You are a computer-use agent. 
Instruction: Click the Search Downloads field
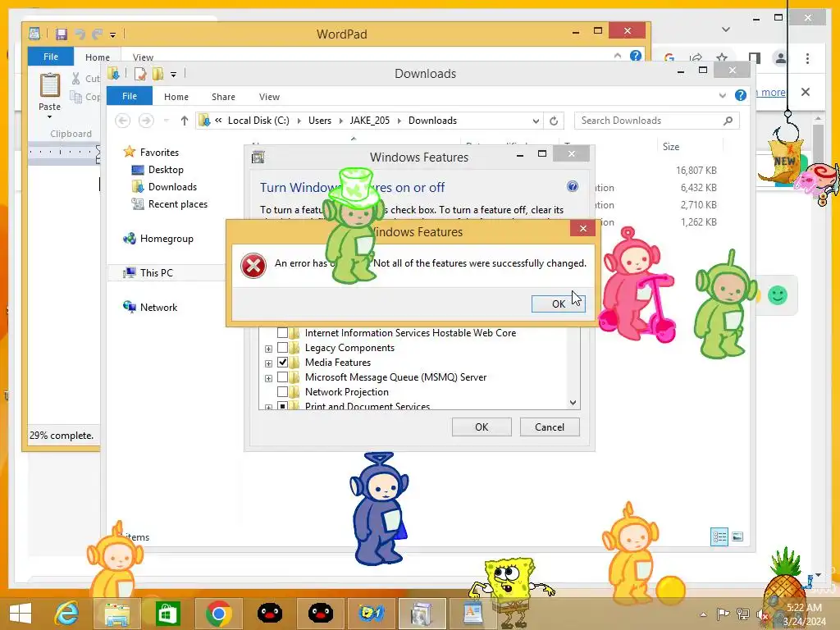[657, 121]
